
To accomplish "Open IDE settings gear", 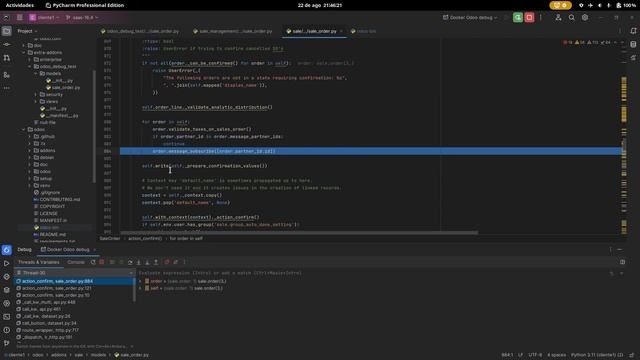I will coord(585,18).
